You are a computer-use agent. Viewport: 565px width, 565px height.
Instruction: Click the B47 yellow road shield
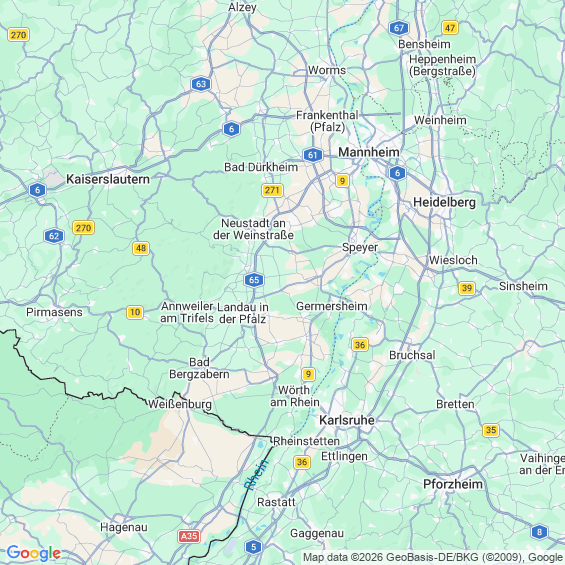coord(450,28)
